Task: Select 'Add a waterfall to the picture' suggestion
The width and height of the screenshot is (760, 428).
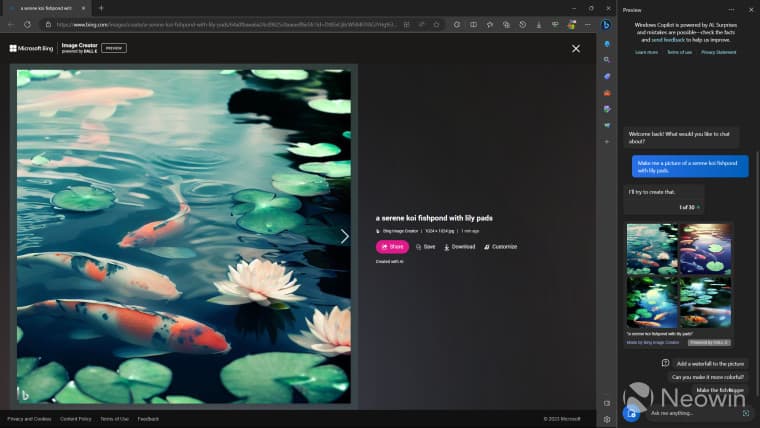Action: (710, 364)
